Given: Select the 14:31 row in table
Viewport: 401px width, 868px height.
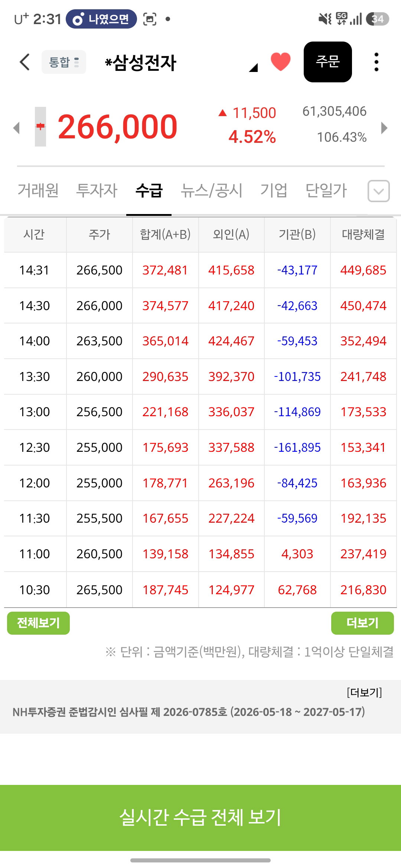Looking at the screenshot, I should tap(200, 270).
